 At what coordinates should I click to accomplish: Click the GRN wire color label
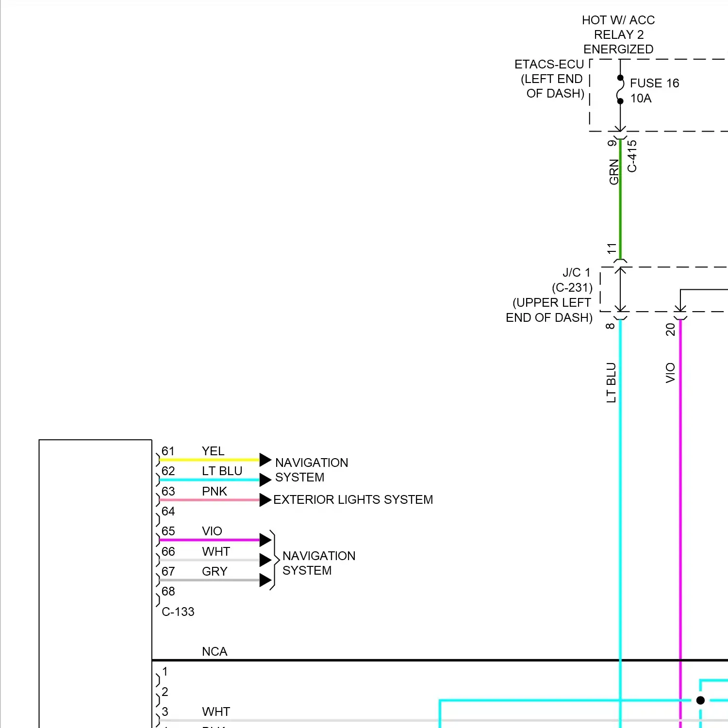[614, 172]
